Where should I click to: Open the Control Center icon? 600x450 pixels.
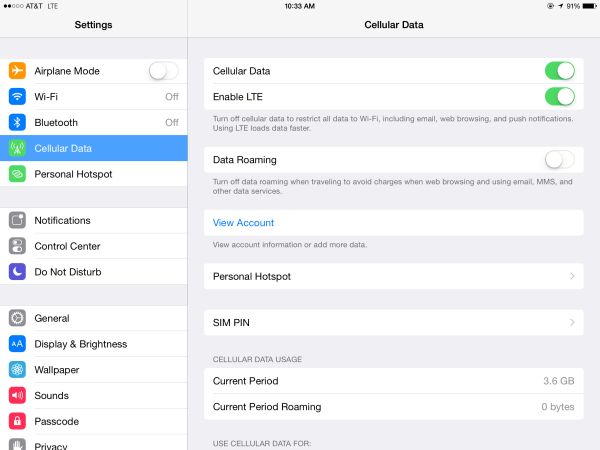(17, 246)
